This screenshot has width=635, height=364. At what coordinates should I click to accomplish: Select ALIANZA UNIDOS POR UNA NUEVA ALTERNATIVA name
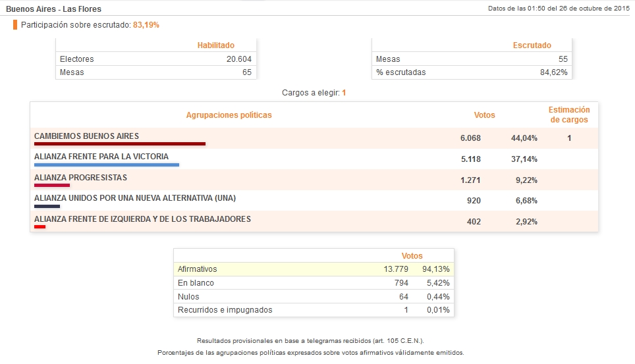click(x=135, y=198)
